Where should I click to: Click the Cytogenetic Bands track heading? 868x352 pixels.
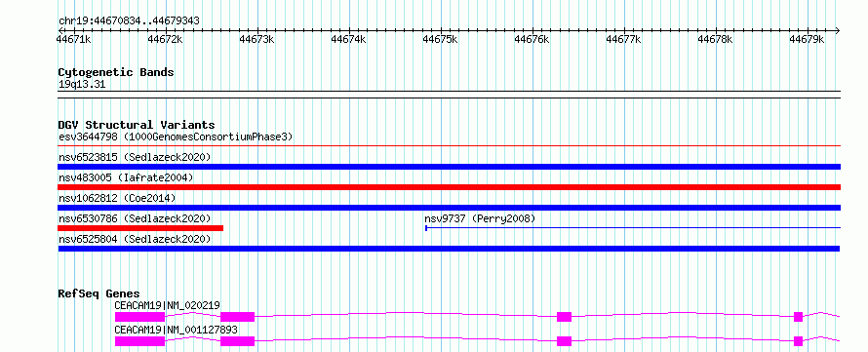coord(116,72)
